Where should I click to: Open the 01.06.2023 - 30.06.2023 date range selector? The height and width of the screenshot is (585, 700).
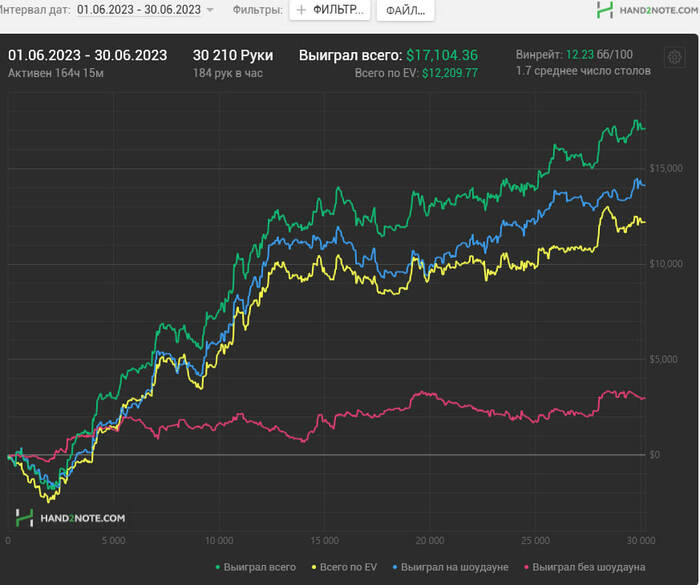[x=139, y=9]
